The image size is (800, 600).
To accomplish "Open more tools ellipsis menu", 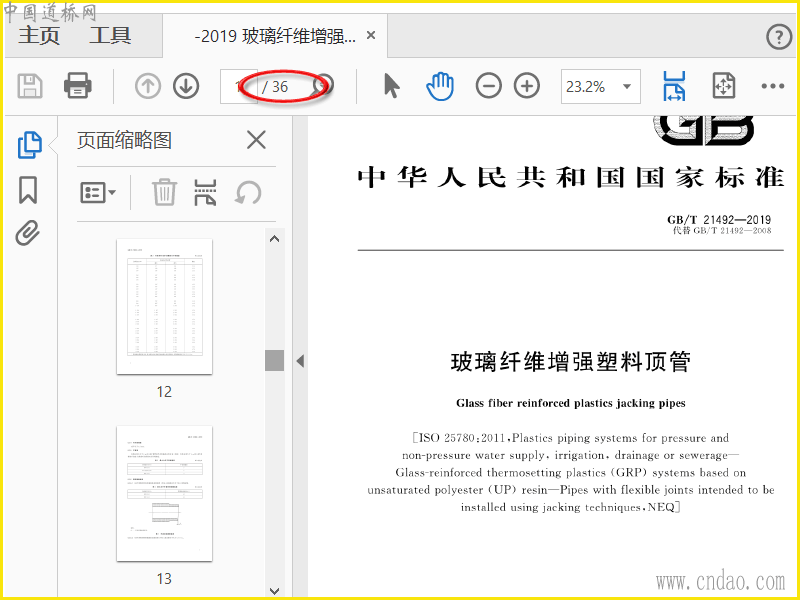I will coord(772,86).
